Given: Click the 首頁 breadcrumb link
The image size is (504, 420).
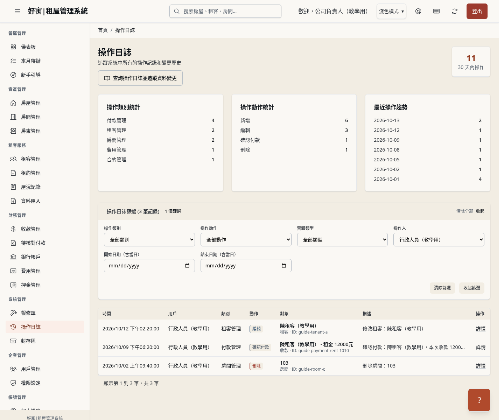Looking at the screenshot, I should pyautogui.click(x=103, y=30).
